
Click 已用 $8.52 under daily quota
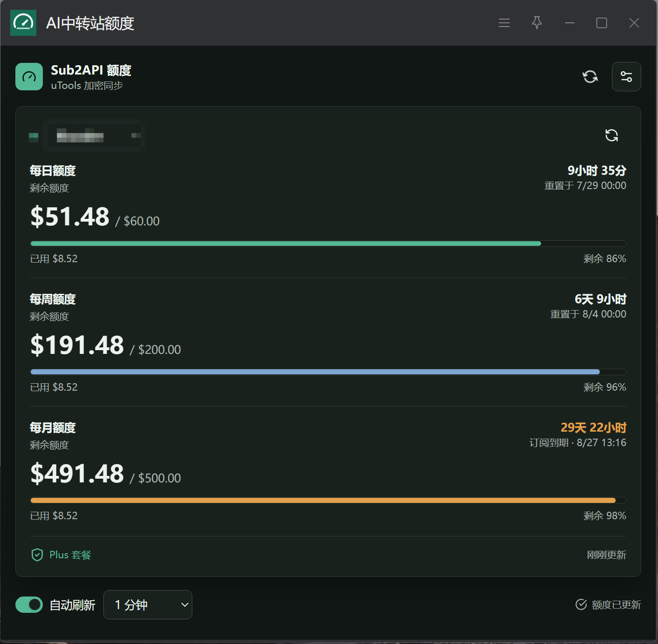[54, 259]
